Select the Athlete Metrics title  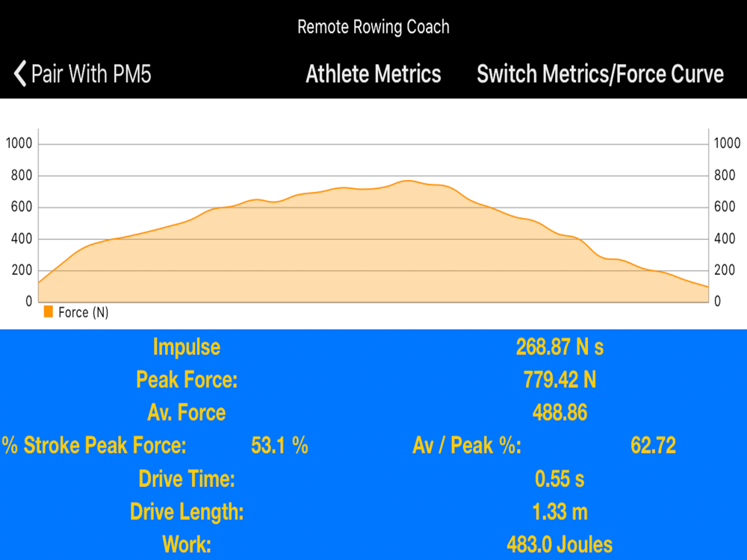pyautogui.click(x=373, y=74)
